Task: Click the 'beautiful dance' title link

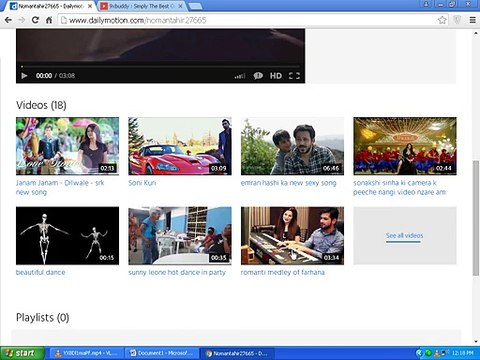Action: [41, 272]
